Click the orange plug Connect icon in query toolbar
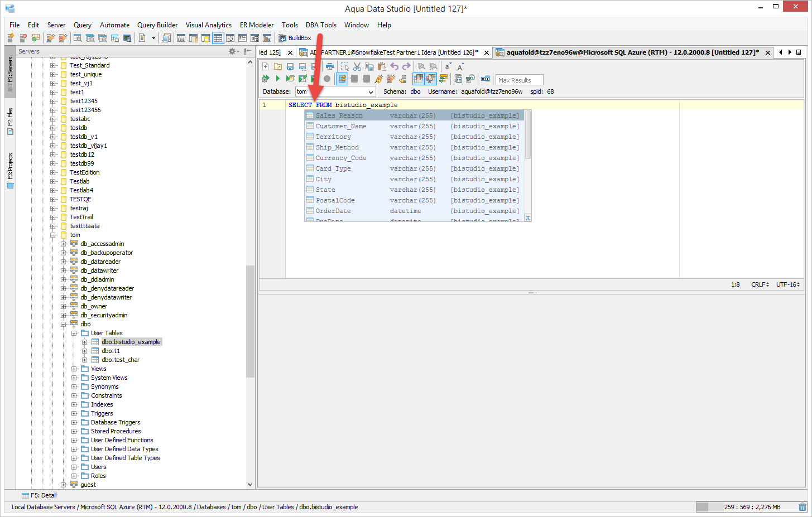812x517 pixels. click(379, 79)
